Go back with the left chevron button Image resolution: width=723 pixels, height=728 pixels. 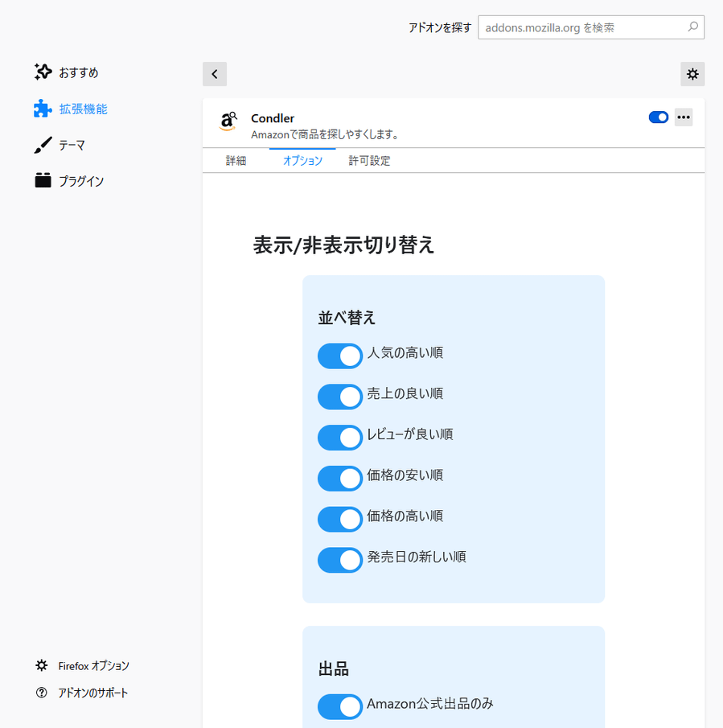[215, 74]
